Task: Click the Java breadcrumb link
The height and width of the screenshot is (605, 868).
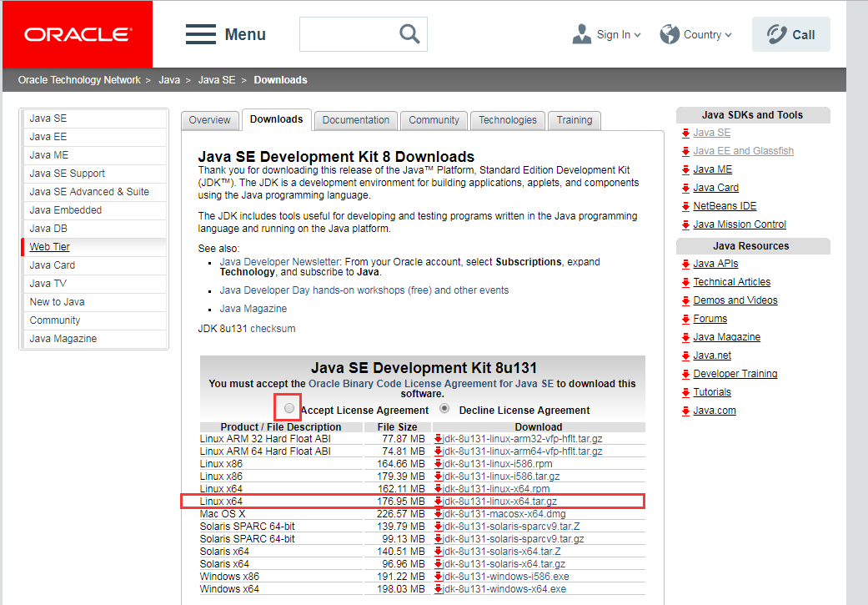Action: click(x=168, y=80)
